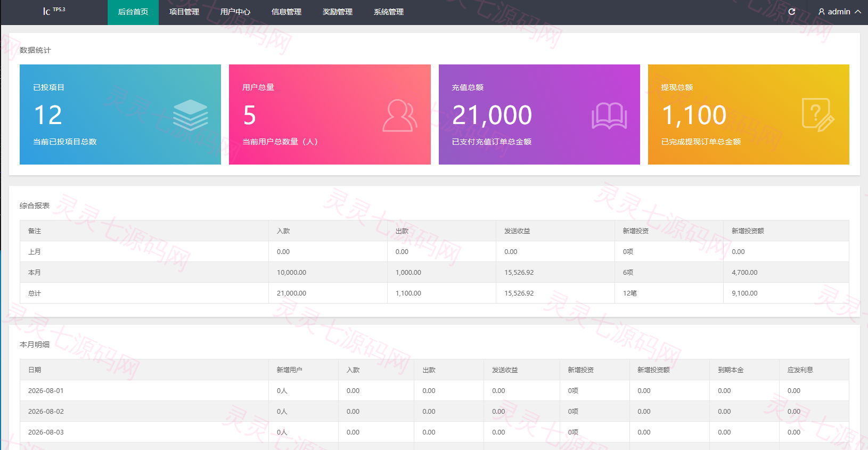This screenshot has height=450, width=868.
Task: Click the book icon on 充值总额 card
Action: coord(609,116)
